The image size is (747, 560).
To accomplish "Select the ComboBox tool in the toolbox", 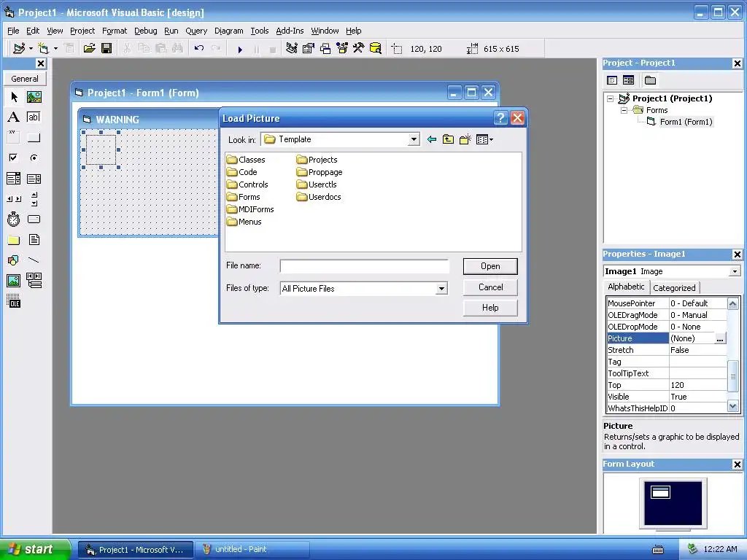I will (x=14, y=179).
